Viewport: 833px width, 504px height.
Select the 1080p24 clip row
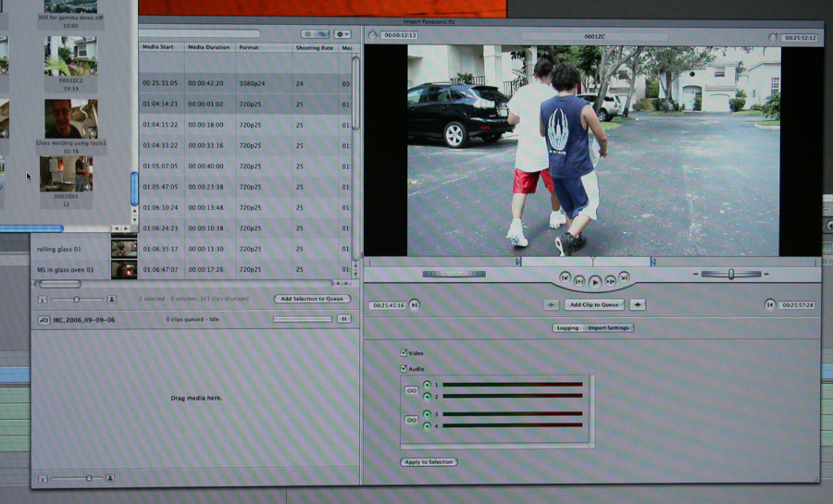(x=245, y=83)
